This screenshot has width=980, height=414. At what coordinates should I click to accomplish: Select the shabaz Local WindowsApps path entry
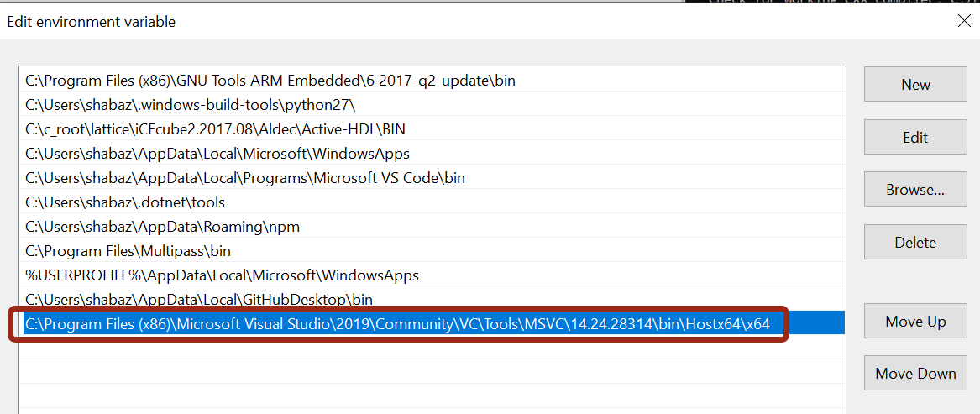pos(432,154)
